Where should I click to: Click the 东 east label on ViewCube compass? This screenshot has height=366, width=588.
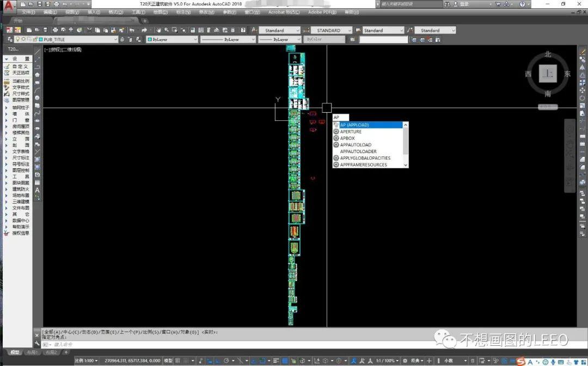[x=567, y=74]
